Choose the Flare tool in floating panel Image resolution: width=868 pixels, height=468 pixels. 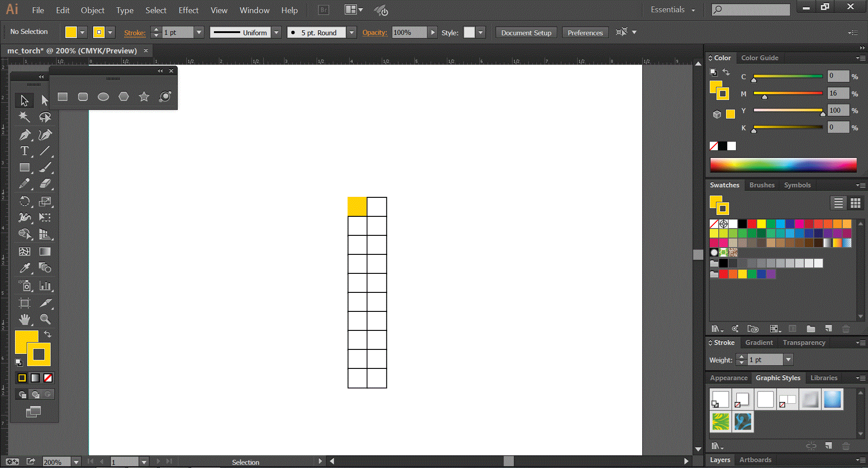165,96
